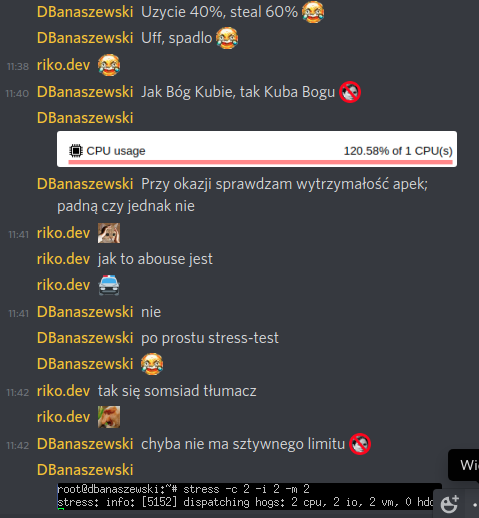This screenshot has width=479, height=518.
Task: Click crossed-out emoji after 'Kuba Bogu'
Action: click(350, 92)
